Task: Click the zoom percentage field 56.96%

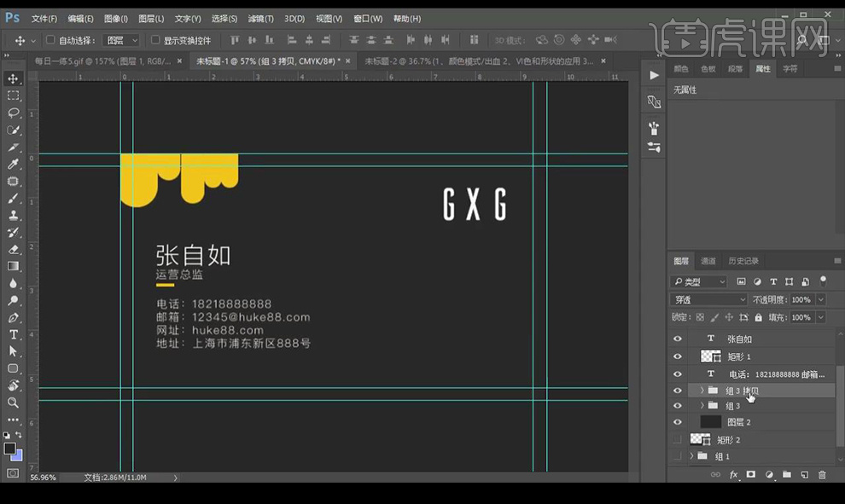Action: (44, 478)
